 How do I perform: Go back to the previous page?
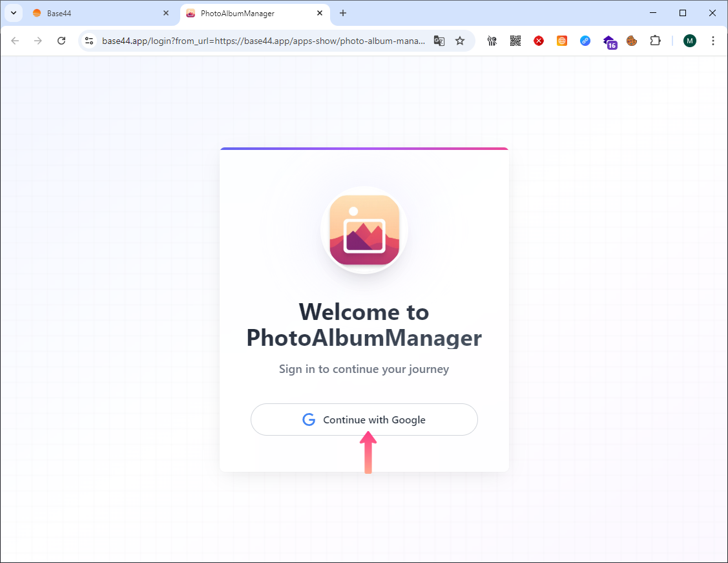15,41
